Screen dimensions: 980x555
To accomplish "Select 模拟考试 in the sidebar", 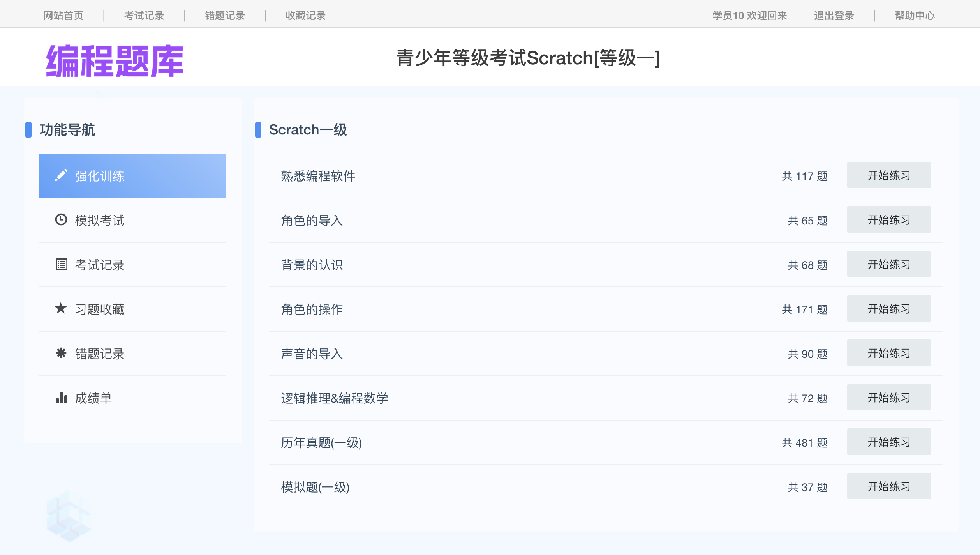I will 133,220.
